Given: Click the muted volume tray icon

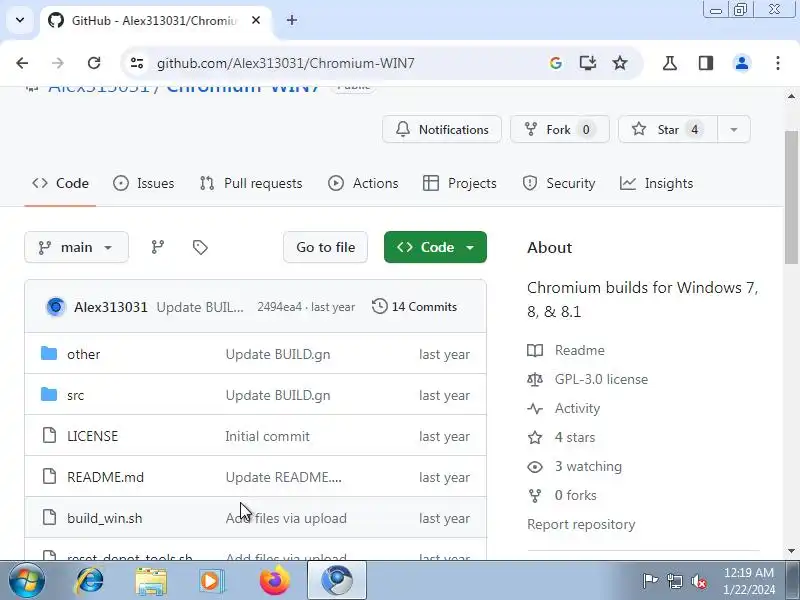Looking at the screenshot, I should pos(698,581).
